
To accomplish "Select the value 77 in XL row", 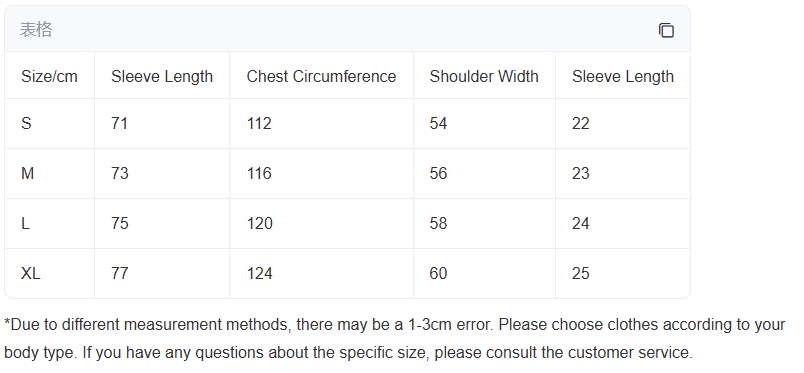I will [119, 273].
